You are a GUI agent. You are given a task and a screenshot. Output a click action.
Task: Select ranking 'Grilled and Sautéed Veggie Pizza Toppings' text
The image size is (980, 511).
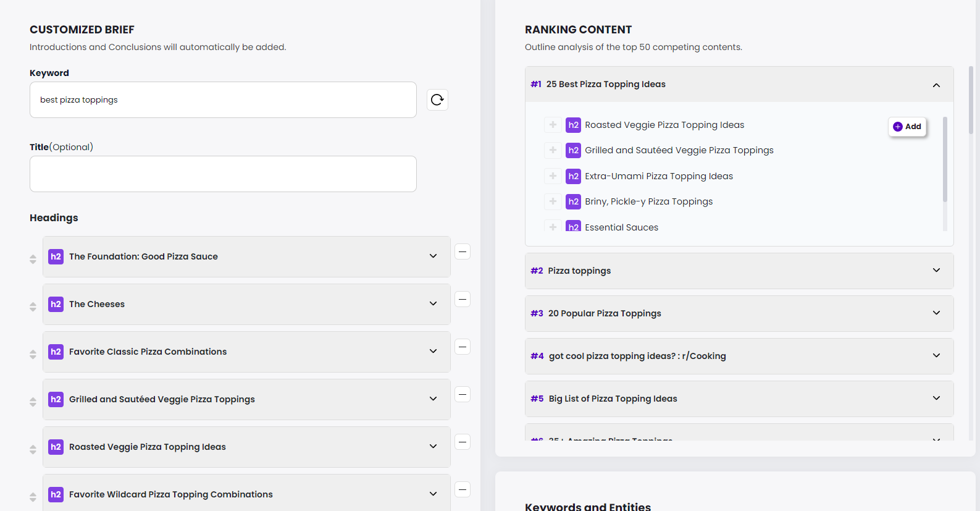pos(679,150)
